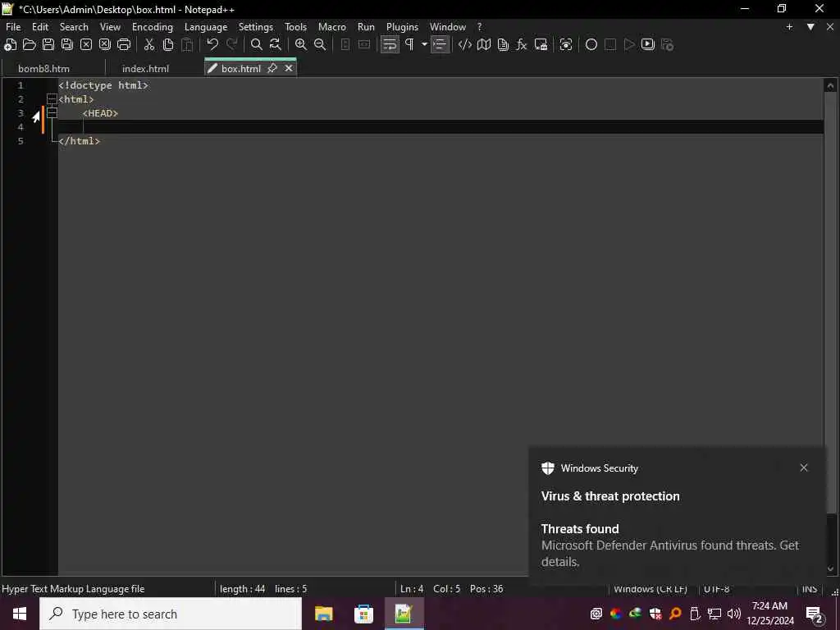Screen dimensions: 840x630
Task: Open the File menu
Action: [x=13, y=27]
